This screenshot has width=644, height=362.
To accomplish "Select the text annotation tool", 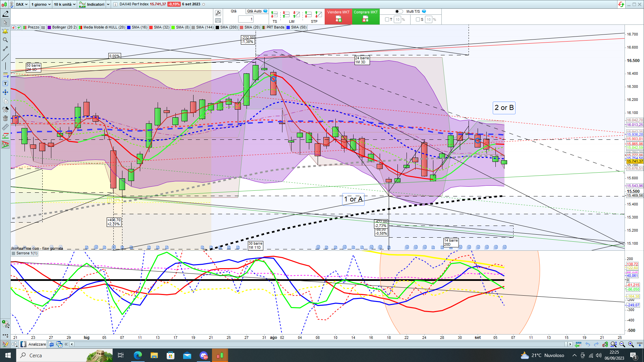I will (5, 83).
